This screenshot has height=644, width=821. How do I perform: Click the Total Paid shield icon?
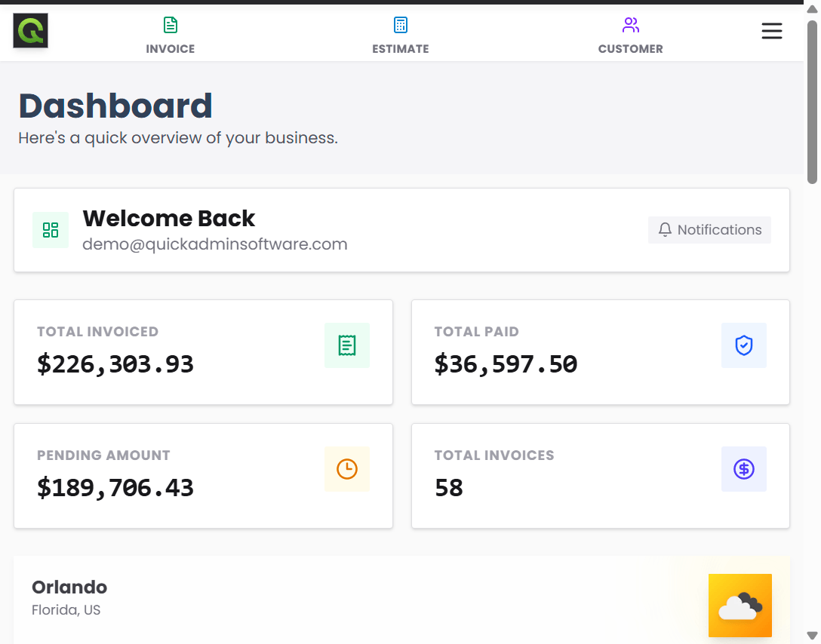coord(743,345)
